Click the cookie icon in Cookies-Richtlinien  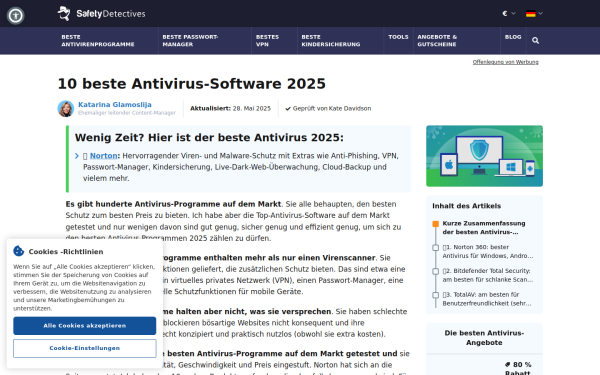point(18,251)
